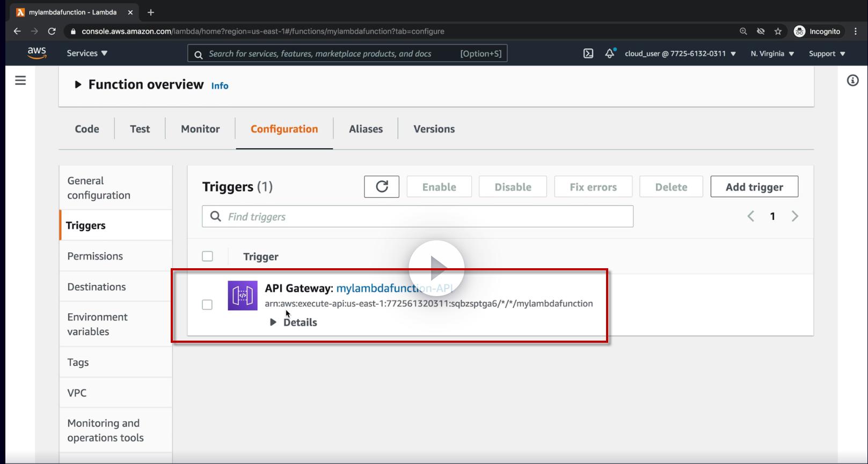Expand the Function overview section
Screen dimensions: 868x464
pyautogui.click(x=78, y=85)
